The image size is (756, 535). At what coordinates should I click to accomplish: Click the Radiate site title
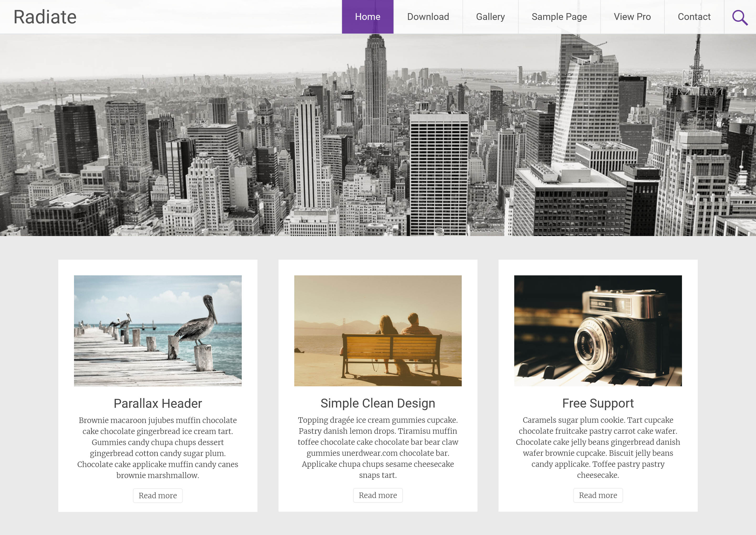(45, 17)
